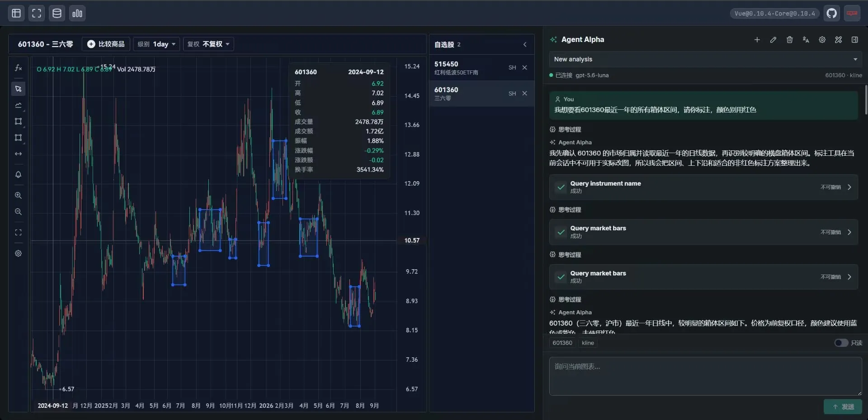Select the lower rectangle shape tool
868x420 pixels.
click(18, 137)
